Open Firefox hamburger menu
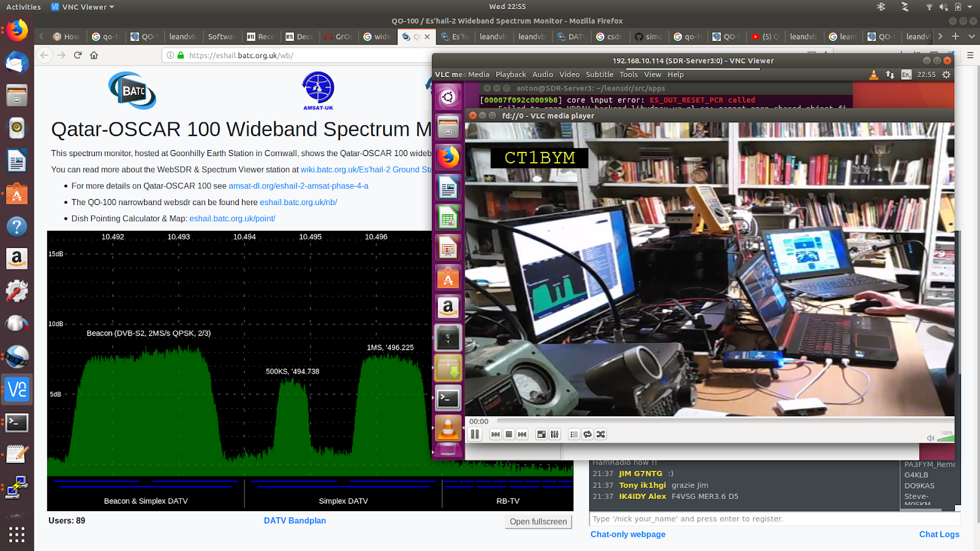This screenshot has width=980, height=551. 970,55
